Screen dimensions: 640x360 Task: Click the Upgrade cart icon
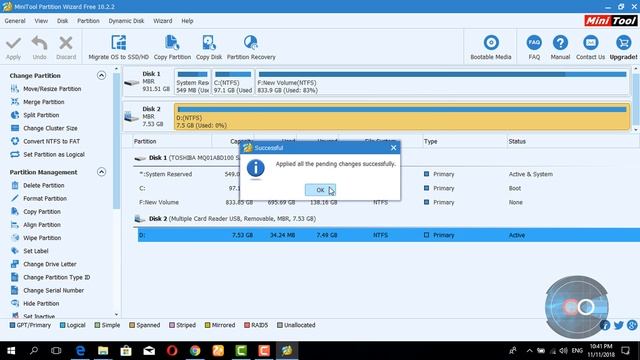coord(623,43)
